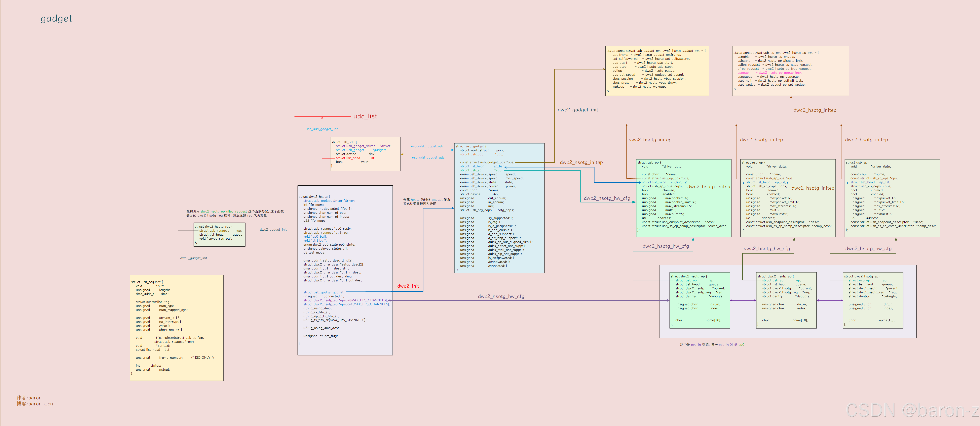Click the "/* ISO ONLY */" comment
This screenshot has height=426, width=980.
pyautogui.click(x=202, y=358)
